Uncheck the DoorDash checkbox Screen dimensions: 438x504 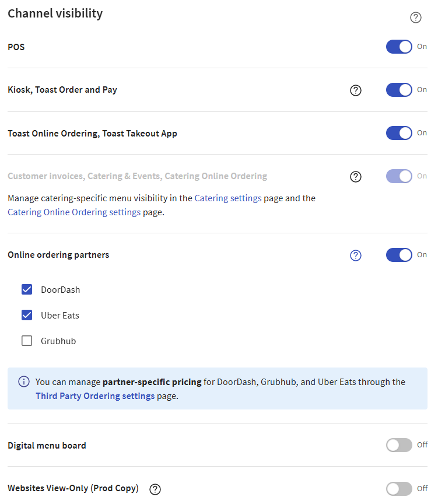tap(27, 289)
